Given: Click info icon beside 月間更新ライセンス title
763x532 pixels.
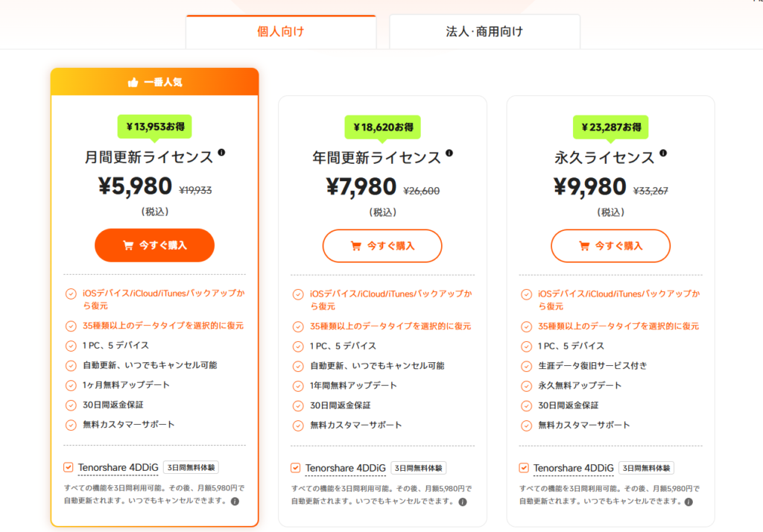Looking at the screenshot, I should [221, 153].
